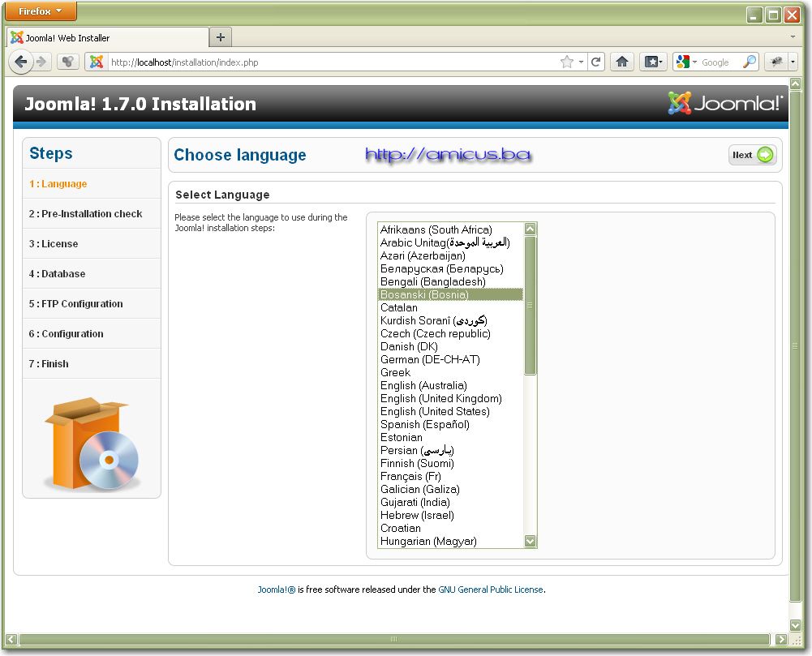Open the Joomla!® link in footer
This screenshot has height=656, width=812.
click(x=277, y=590)
